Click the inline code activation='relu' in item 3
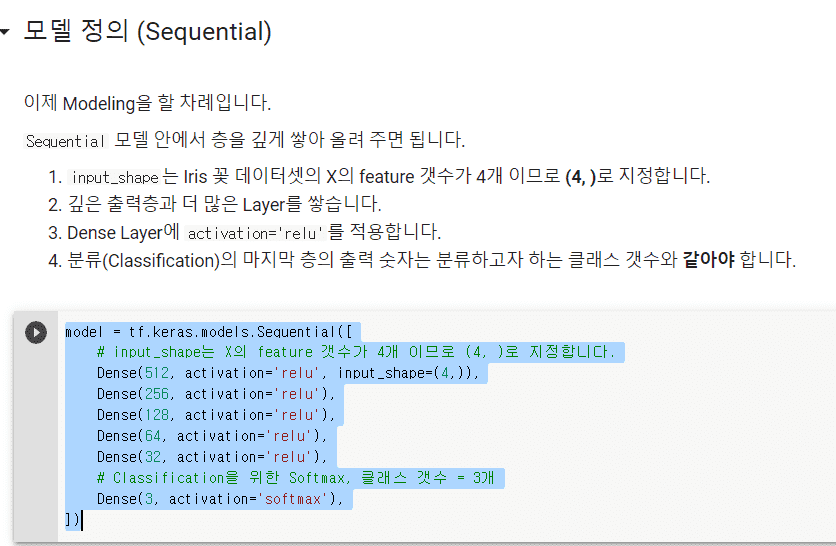Image resolution: width=836 pixels, height=546 pixels. coord(255,234)
